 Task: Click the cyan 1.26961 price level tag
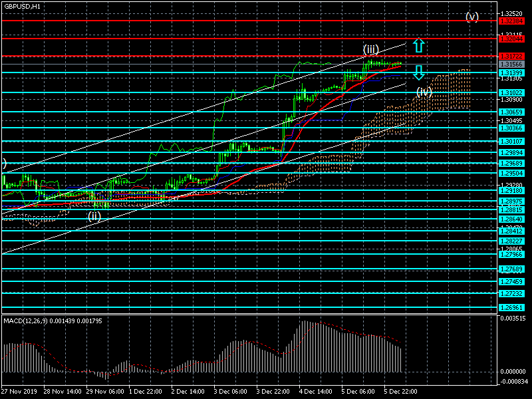pyautogui.click(x=511, y=308)
